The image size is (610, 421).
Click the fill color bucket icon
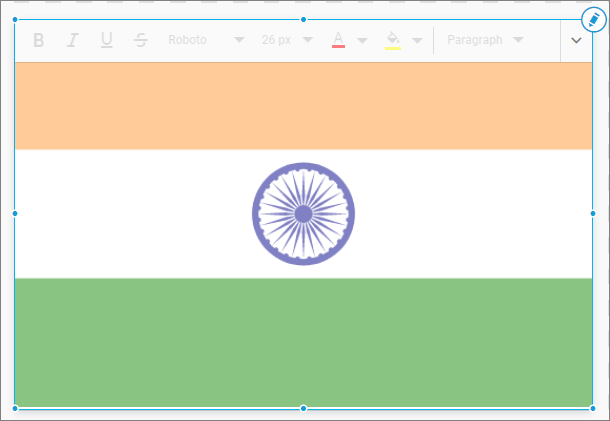(393, 40)
